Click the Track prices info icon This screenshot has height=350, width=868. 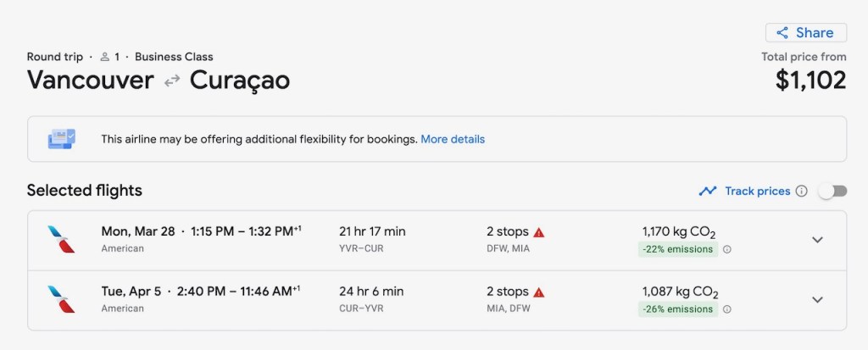point(801,192)
